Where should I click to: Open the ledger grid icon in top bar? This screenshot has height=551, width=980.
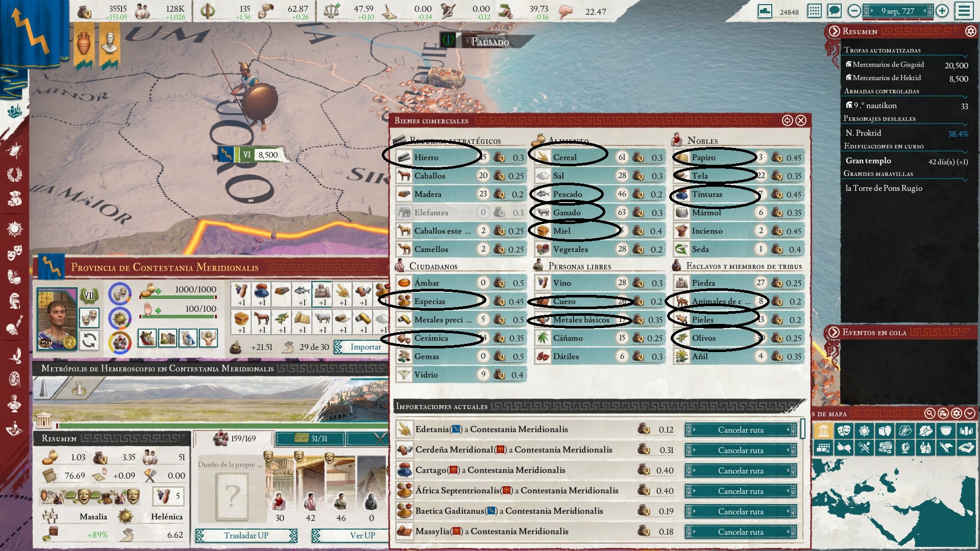point(814,11)
